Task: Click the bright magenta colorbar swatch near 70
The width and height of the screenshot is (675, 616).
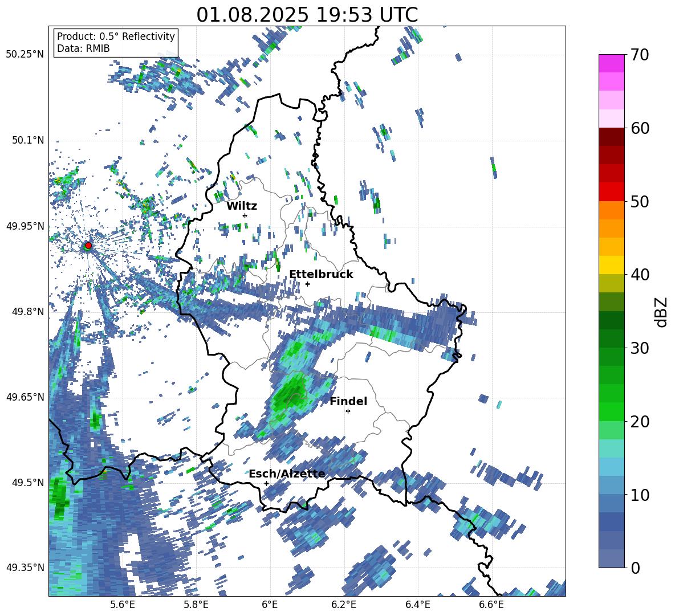Action: pos(611,64)
